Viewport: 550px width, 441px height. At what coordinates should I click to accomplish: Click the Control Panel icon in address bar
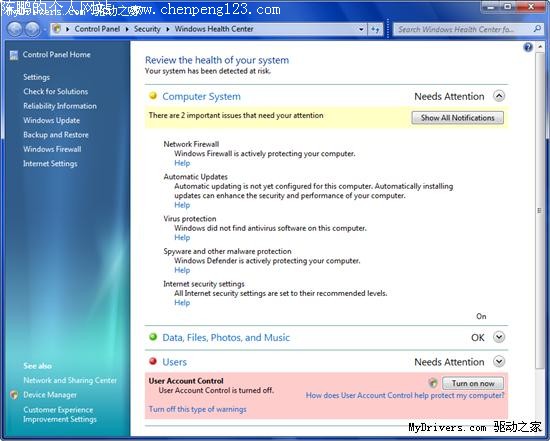click(57, 29)
